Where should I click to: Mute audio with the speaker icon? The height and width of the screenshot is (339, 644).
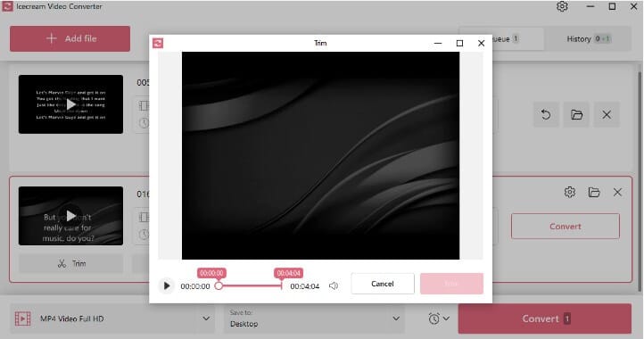pyautogui.click(x=334, y=285)
